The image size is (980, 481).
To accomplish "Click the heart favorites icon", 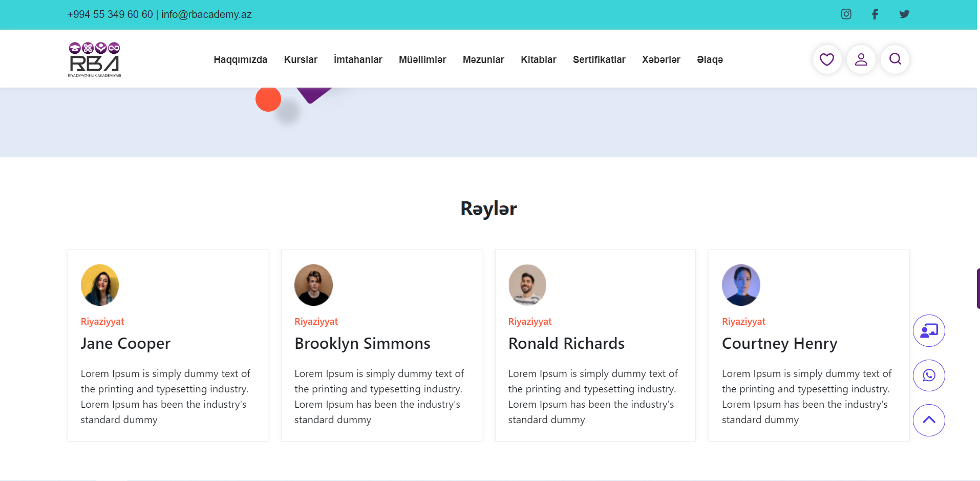I will (827, 59).
